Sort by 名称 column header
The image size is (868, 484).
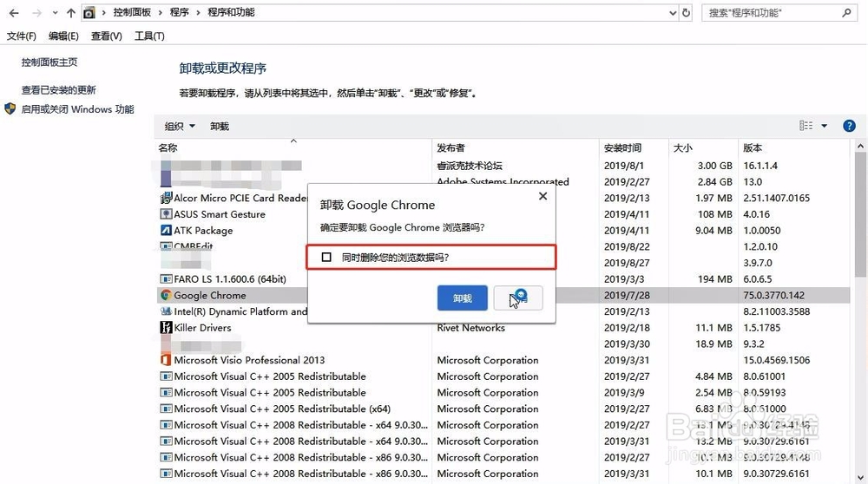point(168,147)
